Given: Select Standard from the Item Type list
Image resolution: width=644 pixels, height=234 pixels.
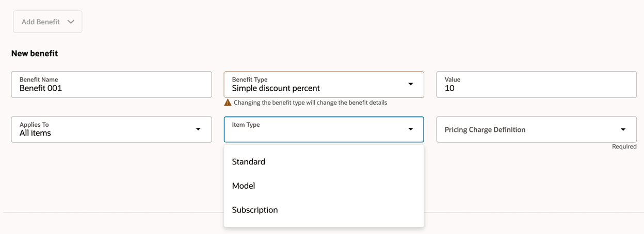Looking at the screenshot, I should click(249, 162).
